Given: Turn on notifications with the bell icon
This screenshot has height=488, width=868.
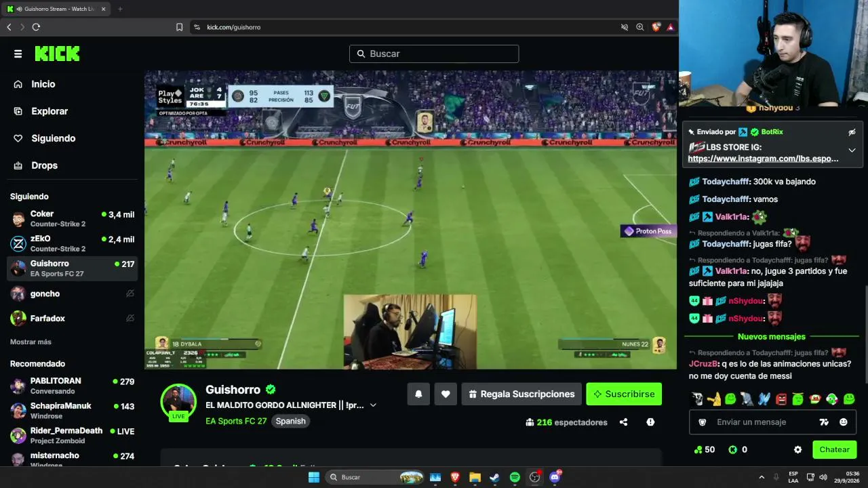Looking at the screenshot, I should tap(418, 394).
